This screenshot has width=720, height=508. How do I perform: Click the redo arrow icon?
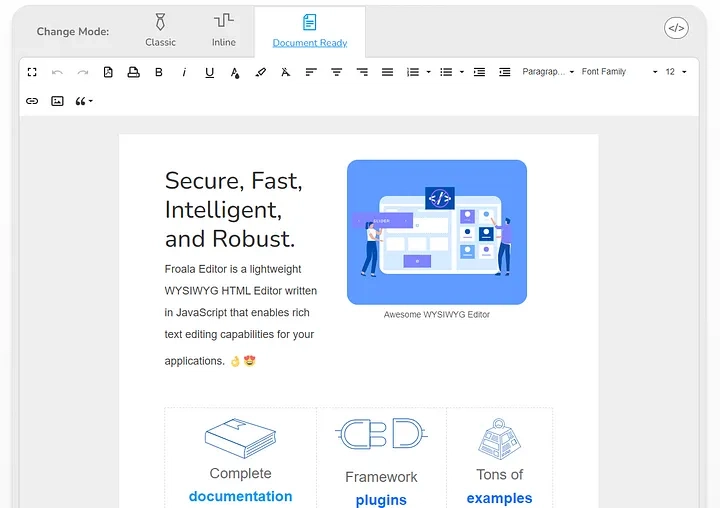(x=83, y=72)
